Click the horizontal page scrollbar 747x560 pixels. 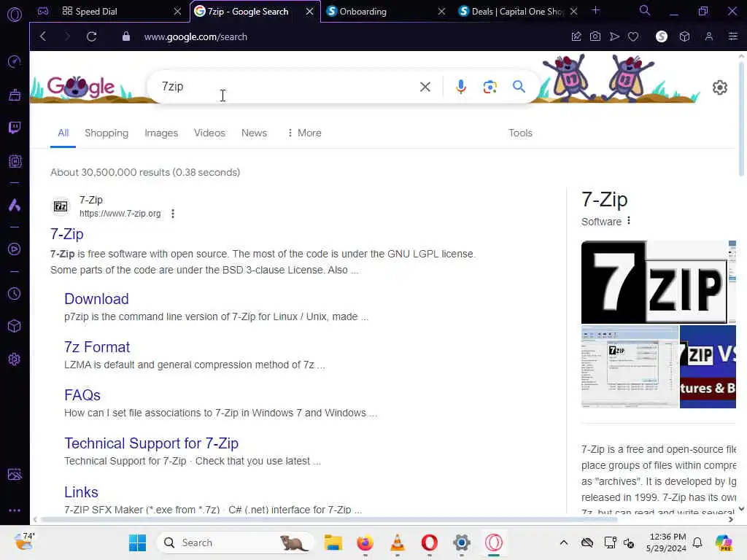pos(329,519)
